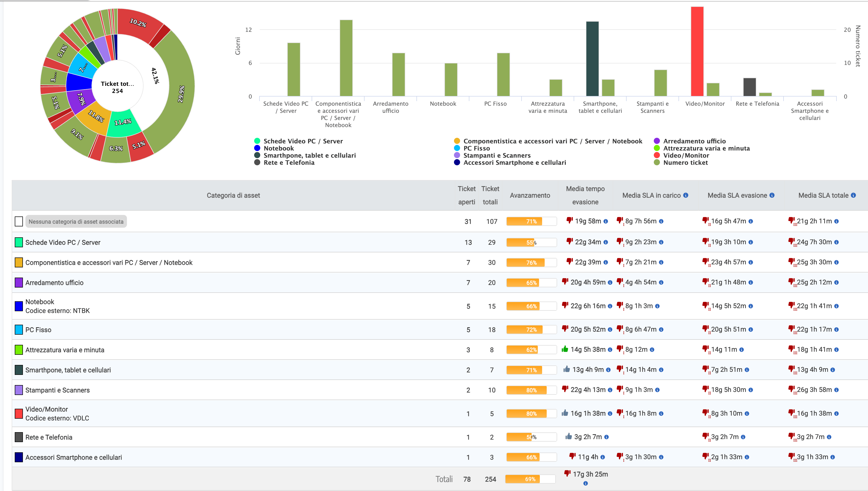Image resolution: width=868 pixels, height=491 pixels.
Task: Open Componentistica e accessori vari row
Action: [109, 262]
